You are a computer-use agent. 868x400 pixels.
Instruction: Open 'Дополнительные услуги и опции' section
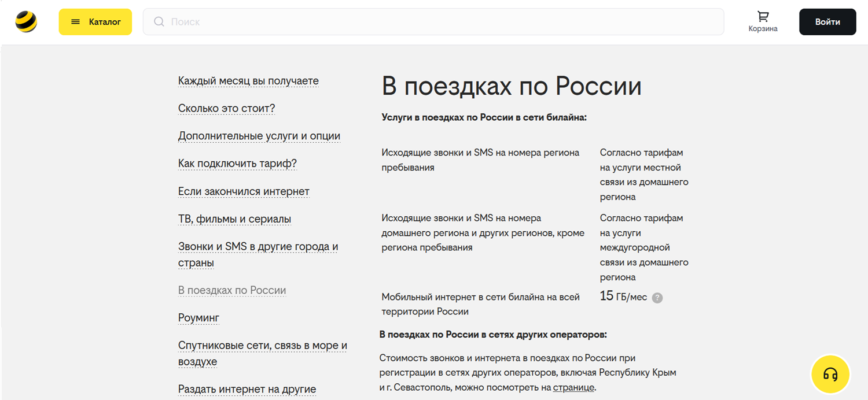click(259, 136)
